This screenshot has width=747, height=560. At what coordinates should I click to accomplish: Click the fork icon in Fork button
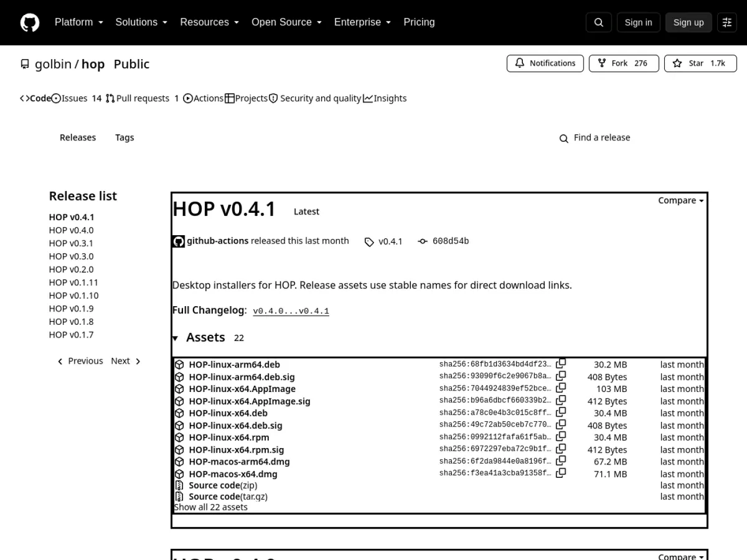(602, 63)
